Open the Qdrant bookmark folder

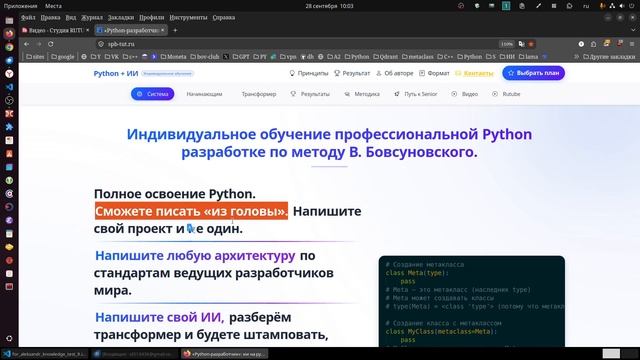tap(385, 57)
